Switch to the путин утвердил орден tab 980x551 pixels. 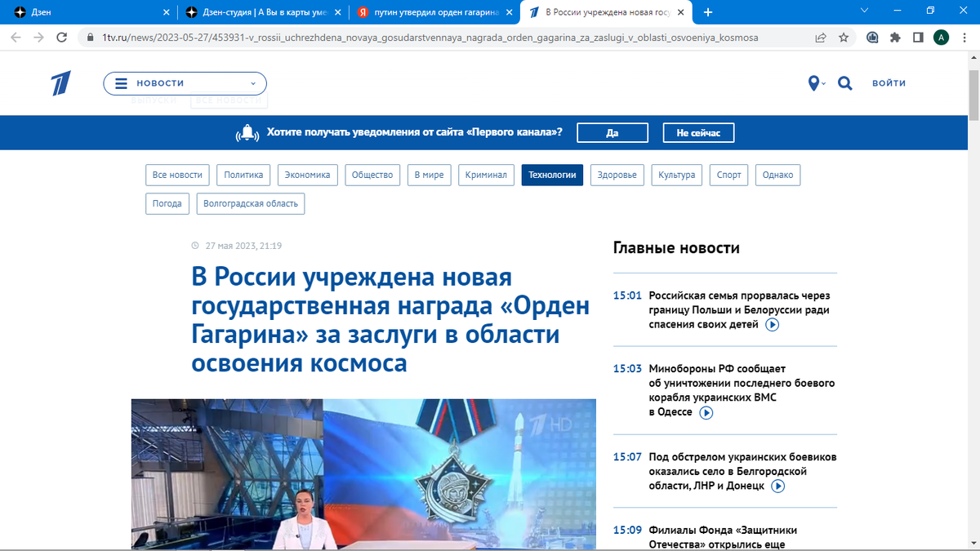pos(431,11)
